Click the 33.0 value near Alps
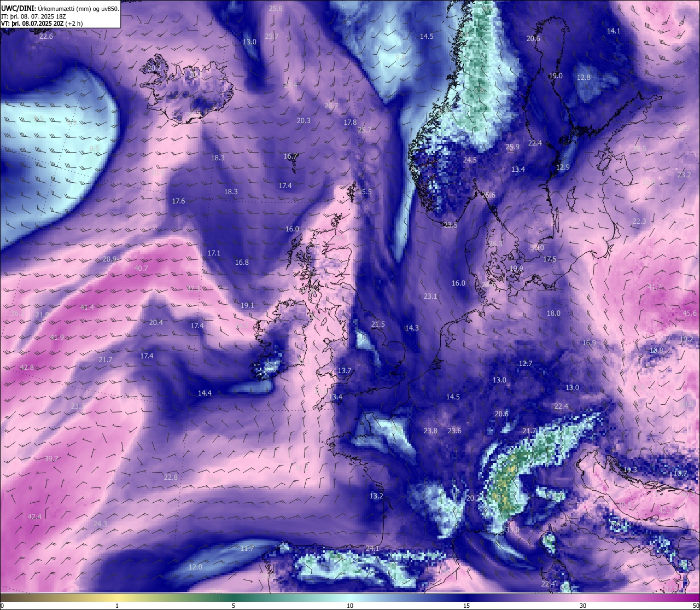Image resolution: width=700 pixels, height=610 pixels. point(512,530)
